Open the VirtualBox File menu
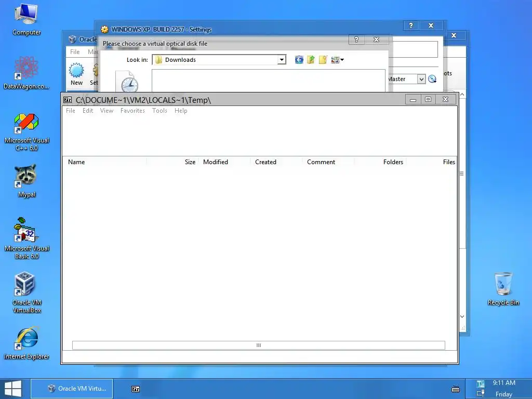 (75, 52)
